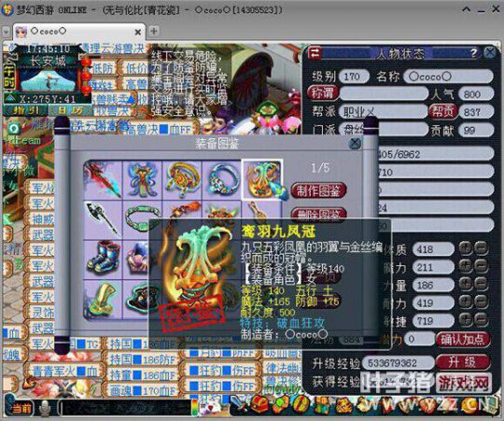Select the battle axe equipment icon
Image resolution: width=504 pixels, height=421 pixels.
point(103,219)
